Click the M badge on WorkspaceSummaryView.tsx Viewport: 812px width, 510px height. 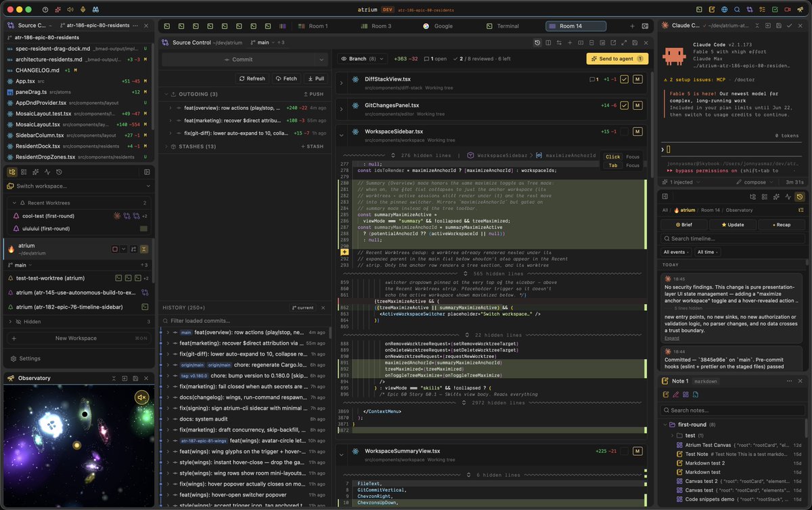coord(637,451)
